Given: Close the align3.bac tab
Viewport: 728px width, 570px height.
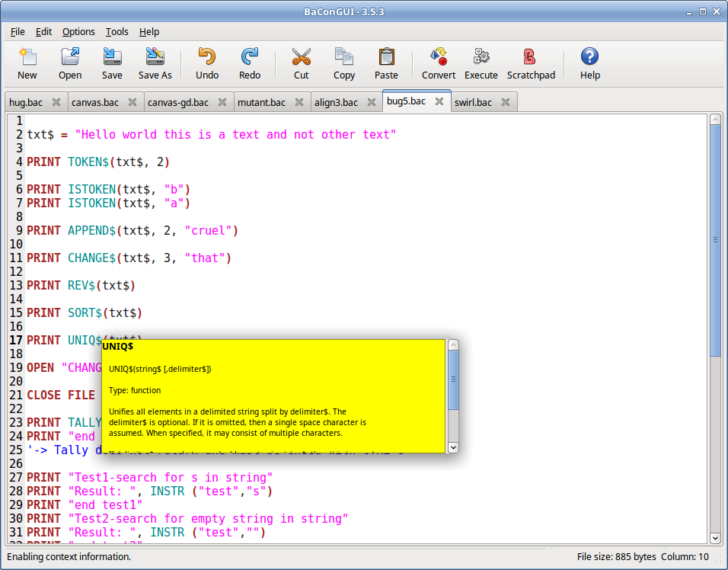Looking at the screenshot, I should tap(372, 102).
